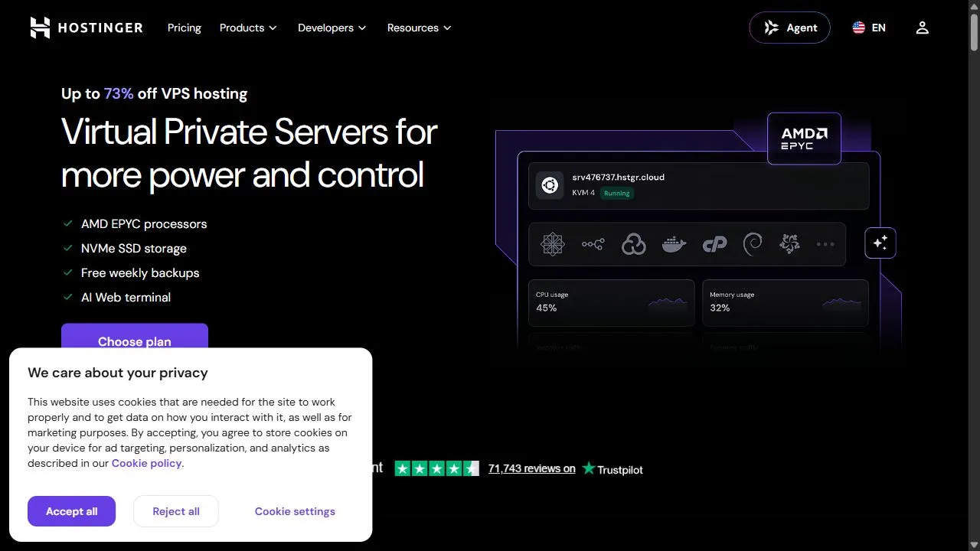This screenshot has height=551, width=980.
Task: Click the three-dots more apps icon
Action: point(825,244)
